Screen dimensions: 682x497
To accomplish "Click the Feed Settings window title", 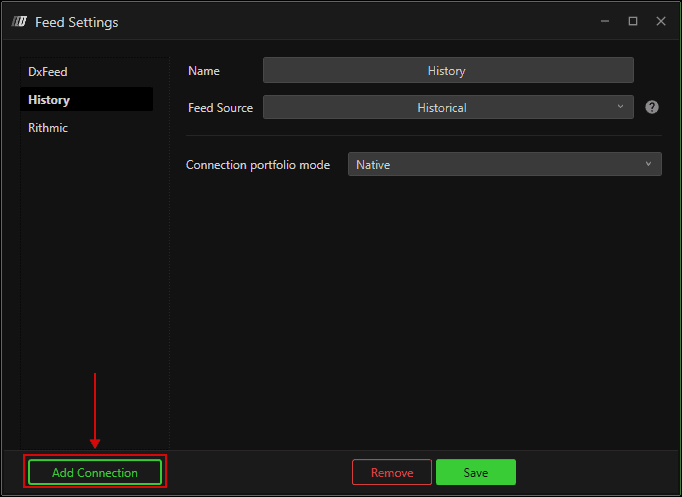I will pos(77,22).
